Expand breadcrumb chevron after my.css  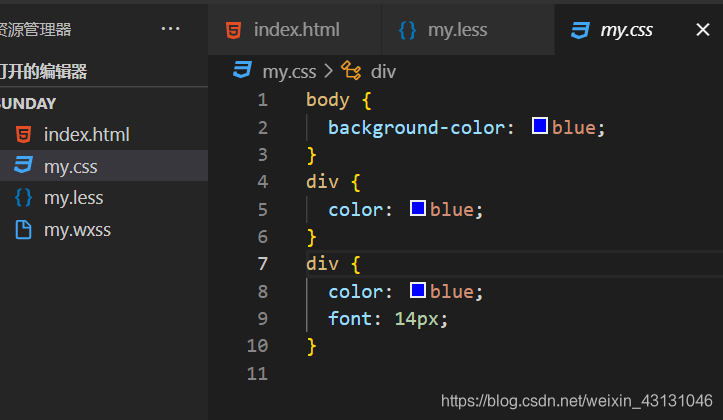pyautogui.click(x=328, y=71)
